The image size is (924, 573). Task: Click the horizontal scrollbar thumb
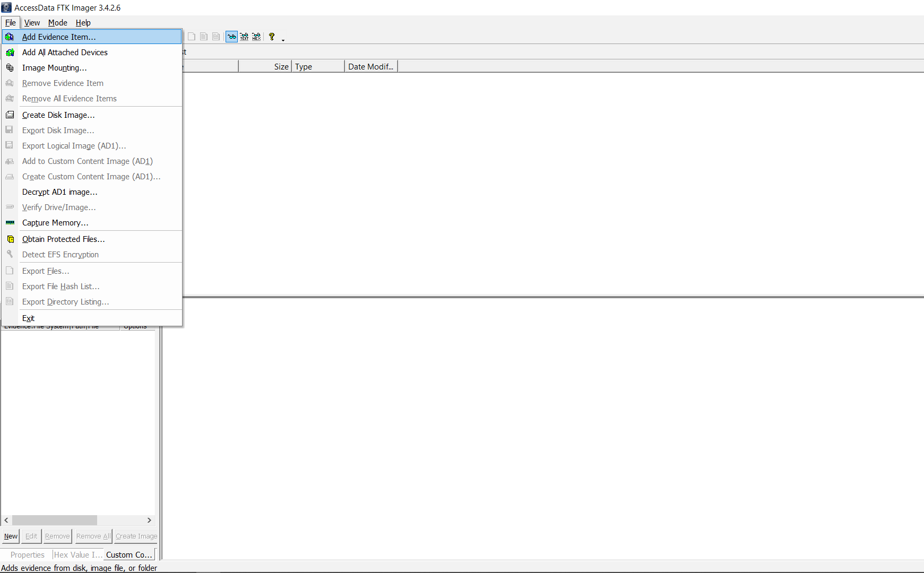coord(55,520)
